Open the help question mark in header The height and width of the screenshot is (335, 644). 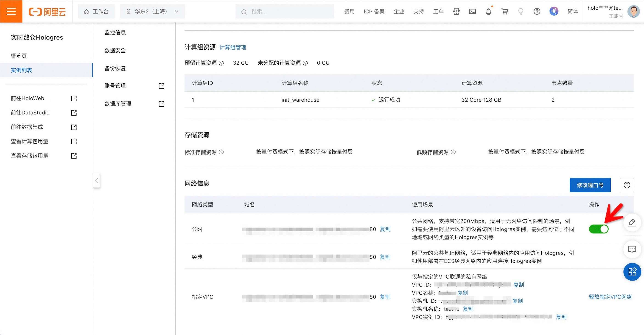pos(537,11)
